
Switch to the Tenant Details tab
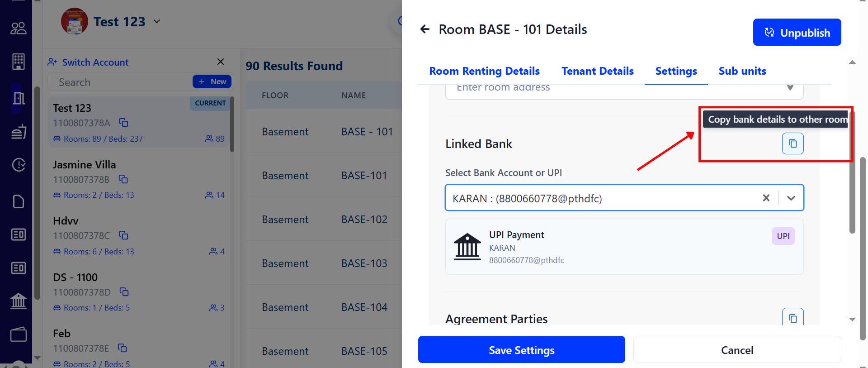597,71
